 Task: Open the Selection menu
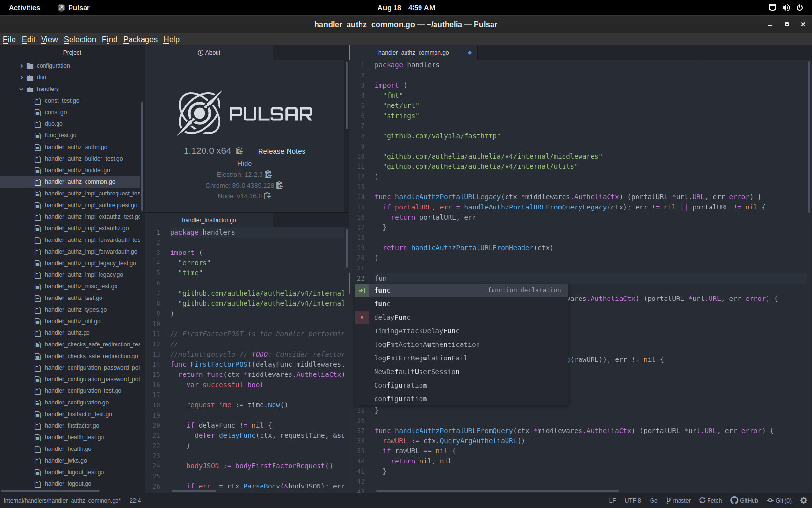(80, 39)
